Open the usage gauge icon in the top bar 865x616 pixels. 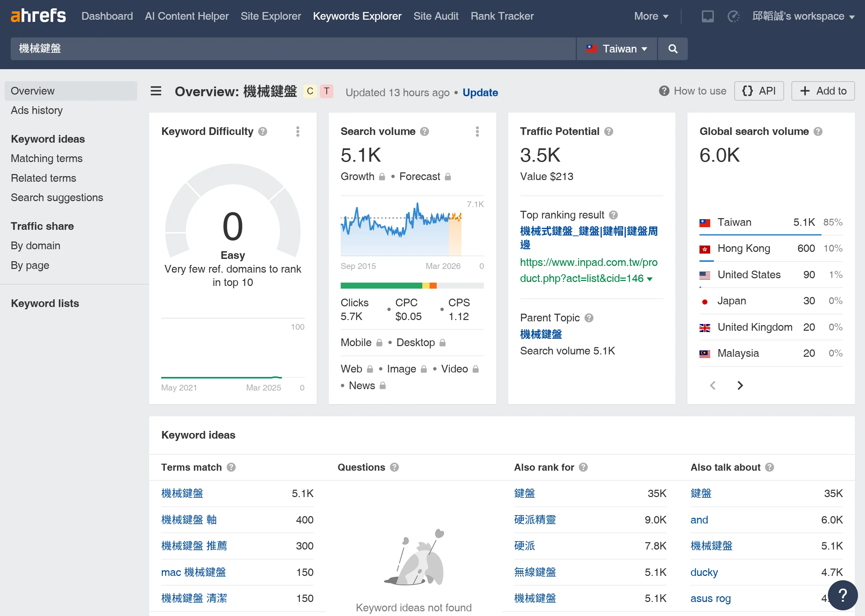[x=733, y=16]
